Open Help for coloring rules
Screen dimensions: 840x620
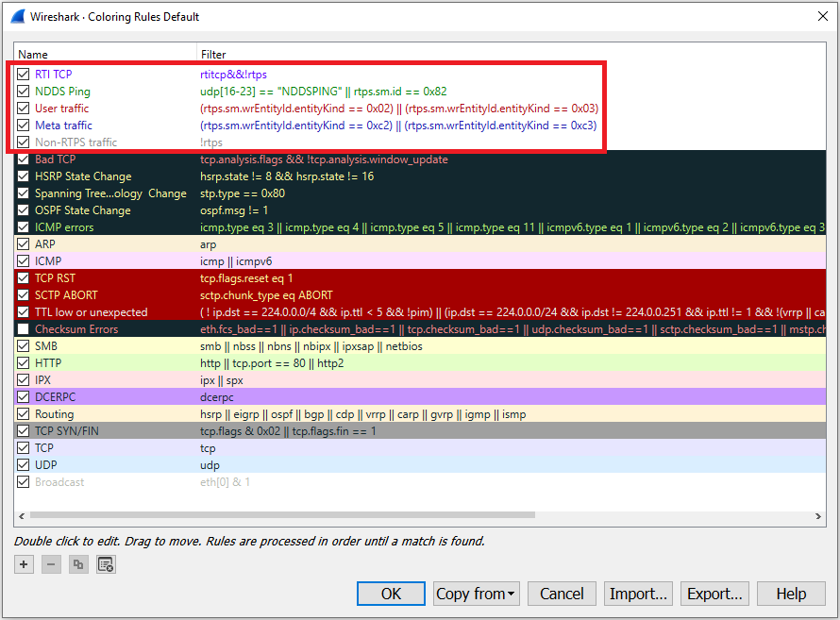point(791,594)
